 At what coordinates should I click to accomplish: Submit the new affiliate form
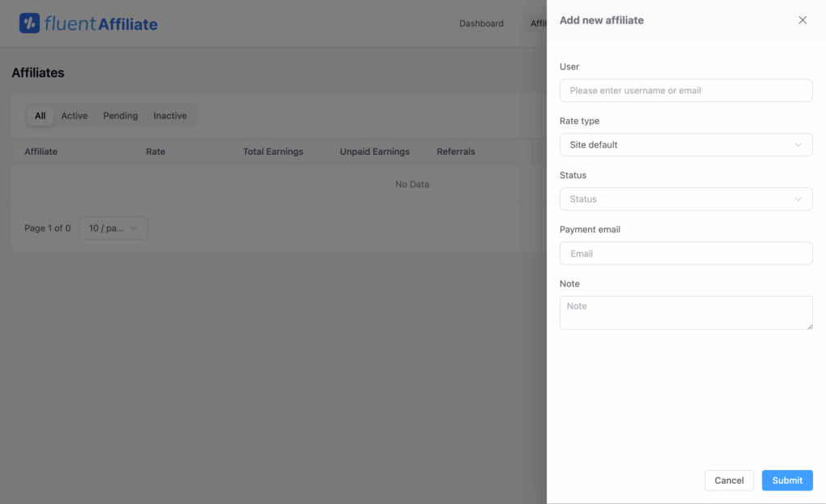[x=786, y=480]
